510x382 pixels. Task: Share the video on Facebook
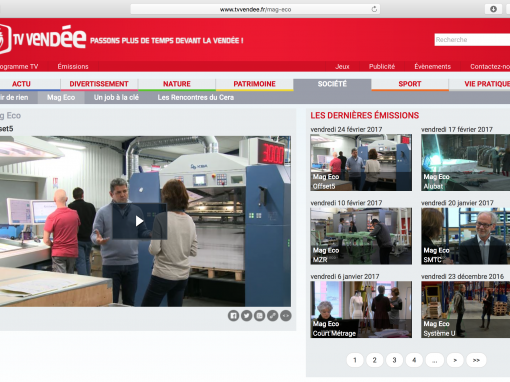point(233,316)
